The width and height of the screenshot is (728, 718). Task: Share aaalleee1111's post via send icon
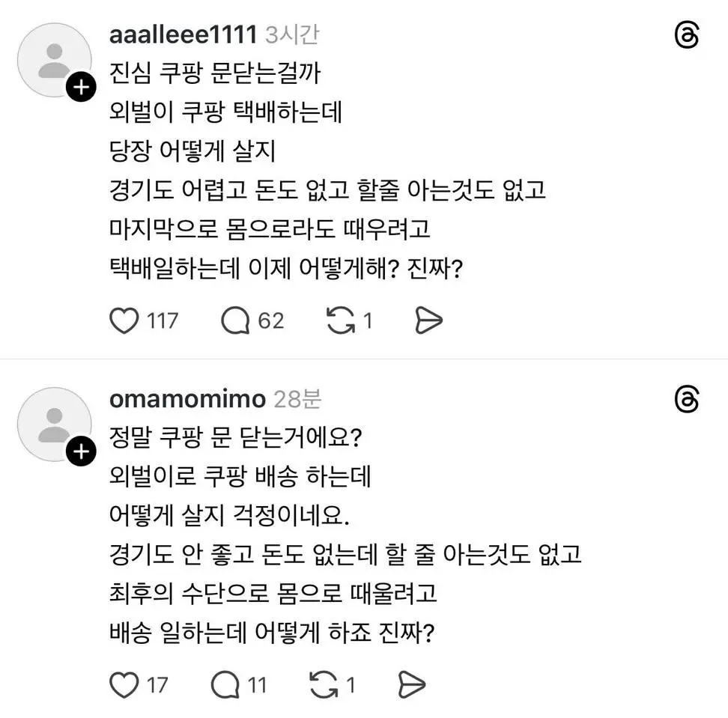coord(428,321)
